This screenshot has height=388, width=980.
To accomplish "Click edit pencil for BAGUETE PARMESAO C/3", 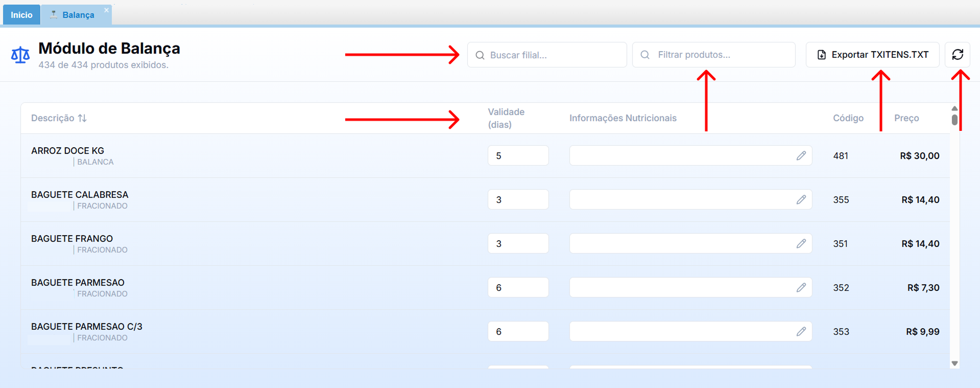I will [801, 332].
